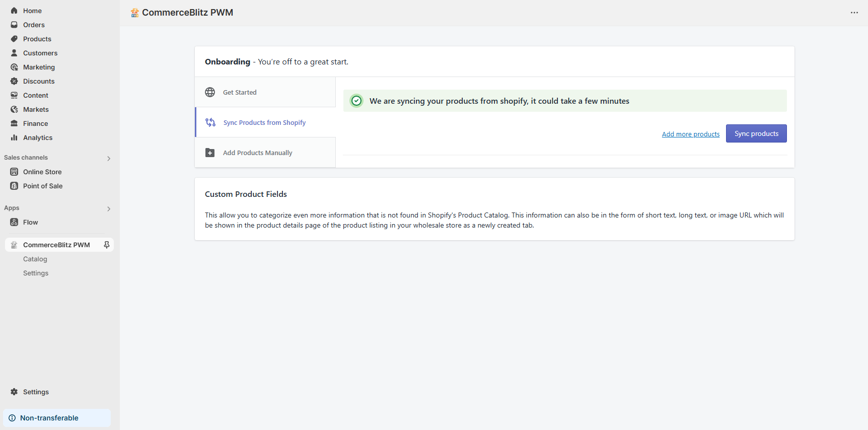Viewport: 868px width, 430px height.
Task: Click the Sales channels heading
Action: click(26, 158)
